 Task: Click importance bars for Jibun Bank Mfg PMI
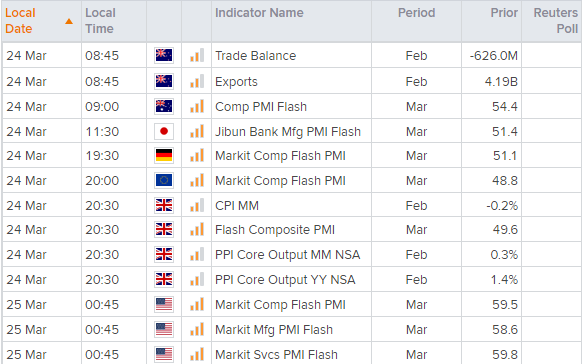pyautogui.click(x=197, y=131)
